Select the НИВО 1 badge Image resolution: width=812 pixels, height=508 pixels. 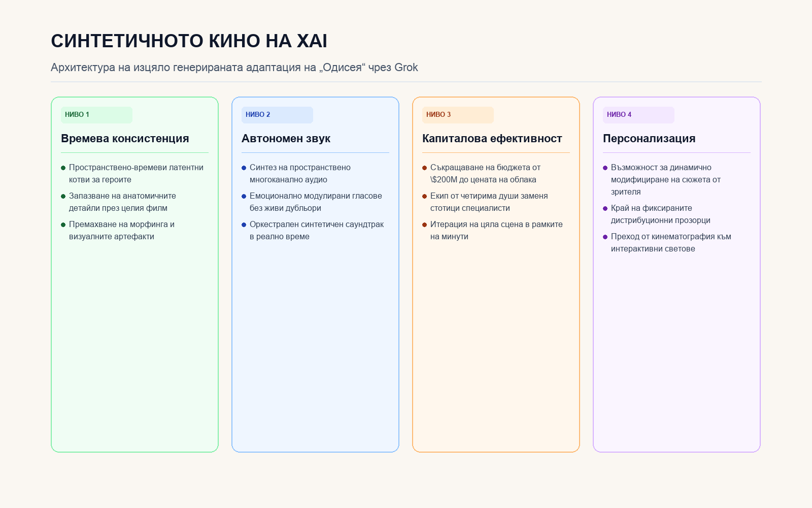coord(96,115)
